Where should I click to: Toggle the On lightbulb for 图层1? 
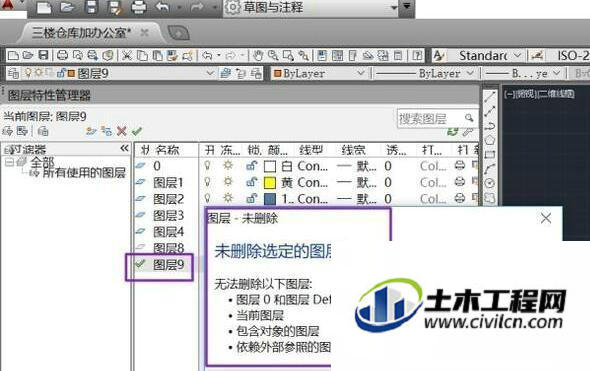click(x=207, y=182)
